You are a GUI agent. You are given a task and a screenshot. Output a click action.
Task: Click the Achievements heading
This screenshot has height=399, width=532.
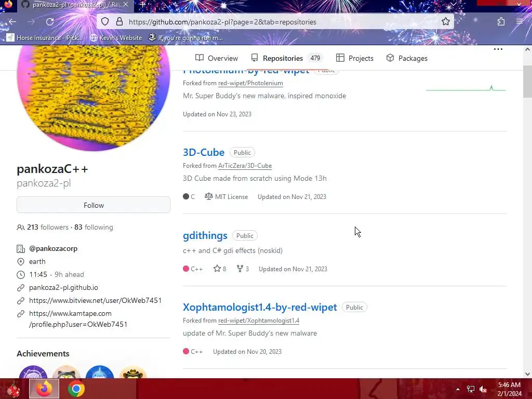pyautogui.click(x=43, y=353)
